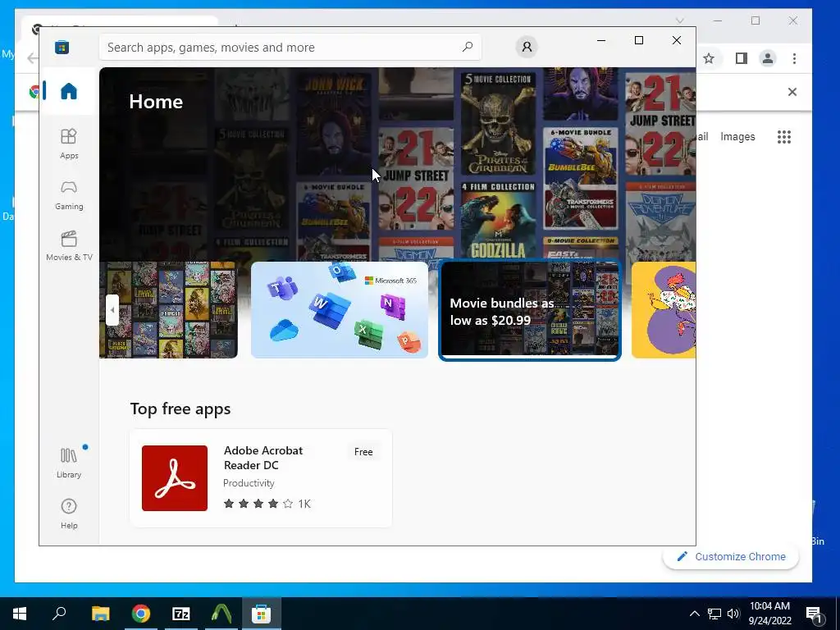This screenshot has height=630, width=840.
Task: Click Adobe Acrobat Reader DC app icon
Action: pos(175,478)
